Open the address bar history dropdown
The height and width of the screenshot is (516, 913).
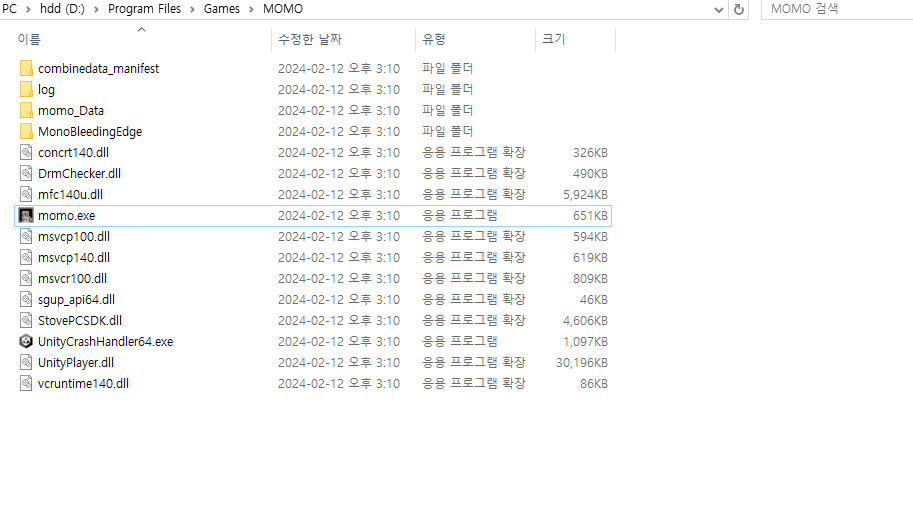click(x=719, y=9)
